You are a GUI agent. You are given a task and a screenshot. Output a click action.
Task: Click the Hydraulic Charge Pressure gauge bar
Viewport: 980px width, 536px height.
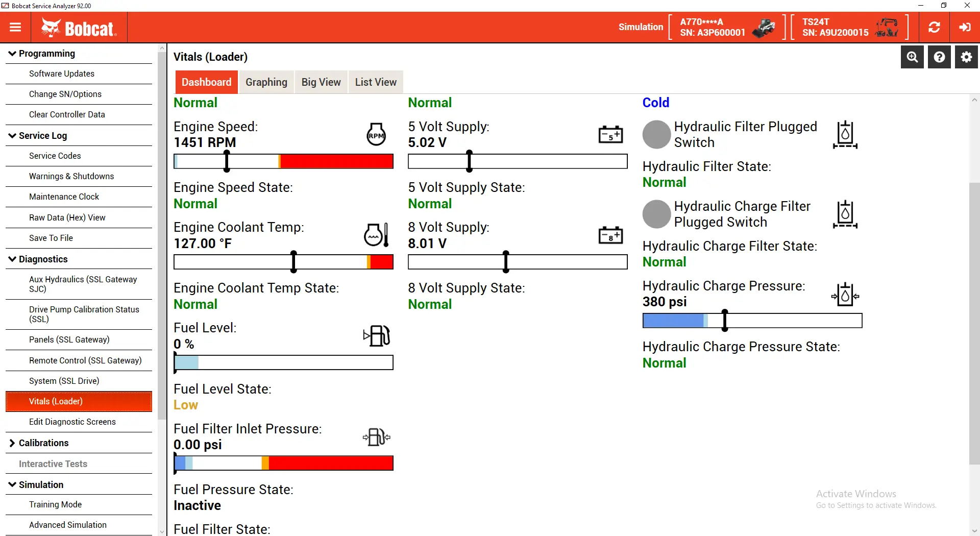click(752, 321)
